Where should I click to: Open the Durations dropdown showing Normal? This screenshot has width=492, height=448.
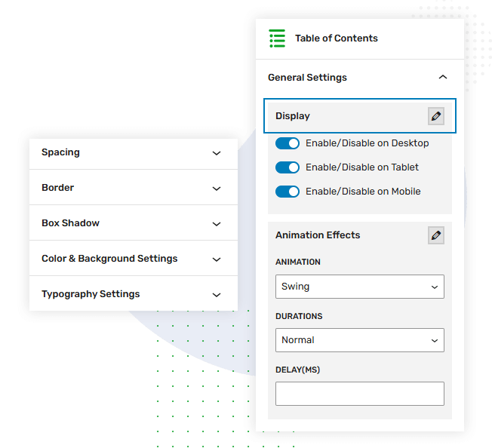(x=359, y=340)
